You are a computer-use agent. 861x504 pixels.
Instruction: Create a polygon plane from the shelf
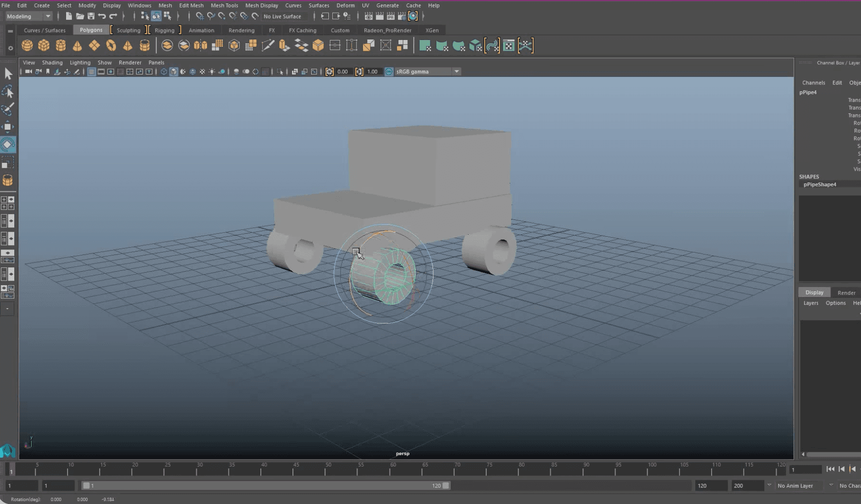[94, 46]
